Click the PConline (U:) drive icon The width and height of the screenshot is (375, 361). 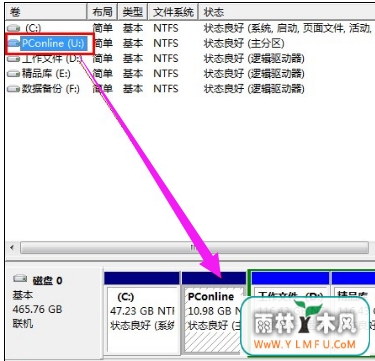13,43
